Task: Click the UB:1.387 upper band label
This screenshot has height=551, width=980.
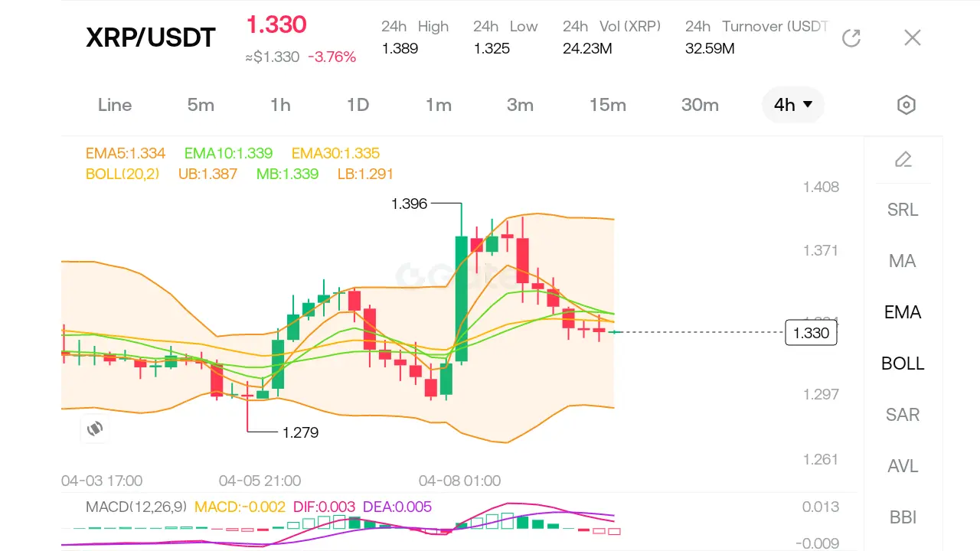Action: 207,174
